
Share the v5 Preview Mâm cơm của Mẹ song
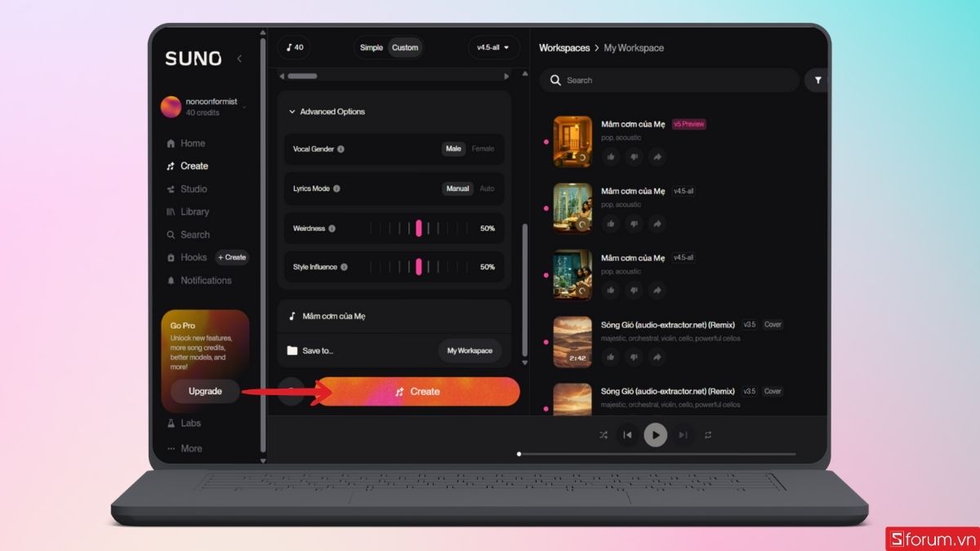657,157
